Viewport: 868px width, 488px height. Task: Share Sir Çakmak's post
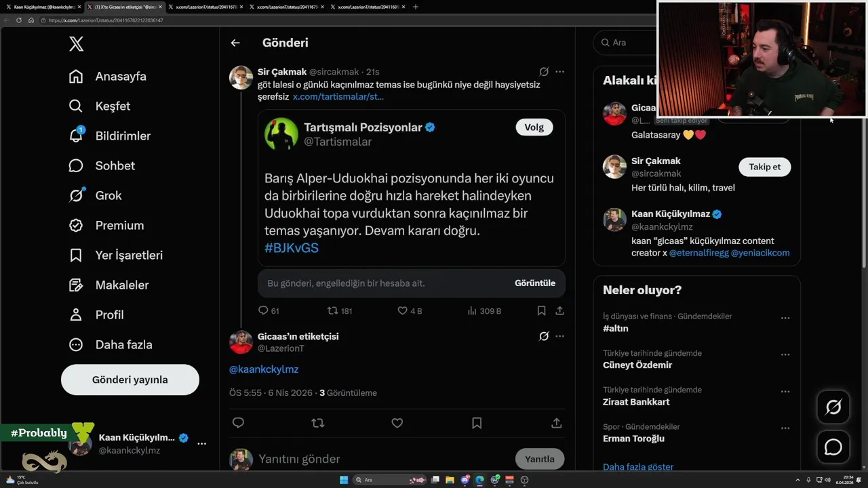(559, 310)
